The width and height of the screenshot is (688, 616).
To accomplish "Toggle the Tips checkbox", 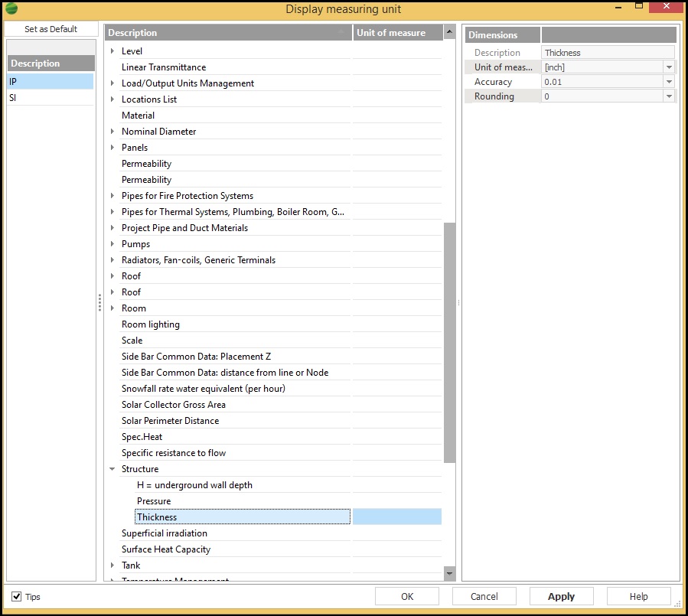I will click(x=17, y=597).
